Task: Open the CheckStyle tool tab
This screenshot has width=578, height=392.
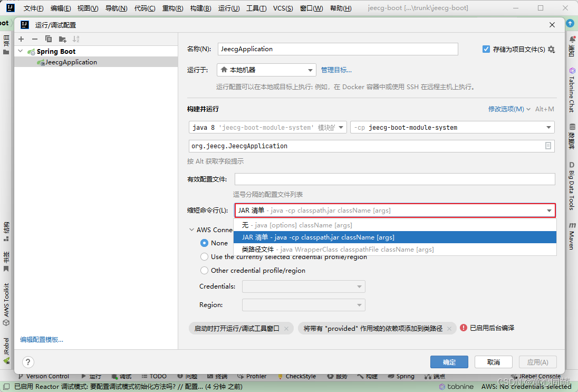Action: (x=297, y=376)
